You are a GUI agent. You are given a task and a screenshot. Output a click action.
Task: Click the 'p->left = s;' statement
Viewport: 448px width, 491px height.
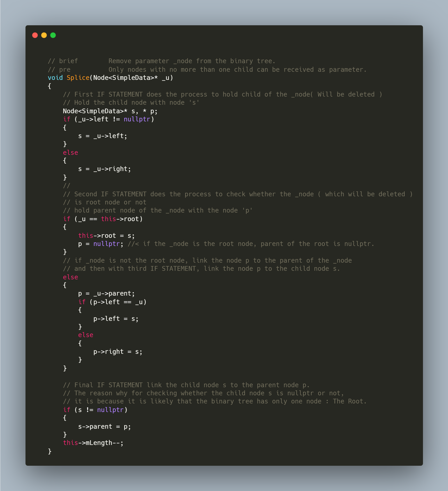pos(116,319)
